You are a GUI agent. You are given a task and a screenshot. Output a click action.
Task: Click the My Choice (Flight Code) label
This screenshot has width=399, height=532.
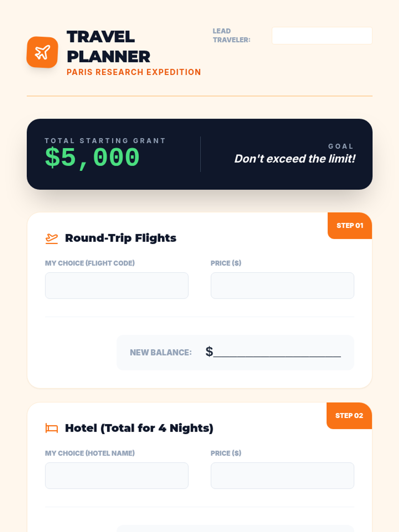click(90, 263)
